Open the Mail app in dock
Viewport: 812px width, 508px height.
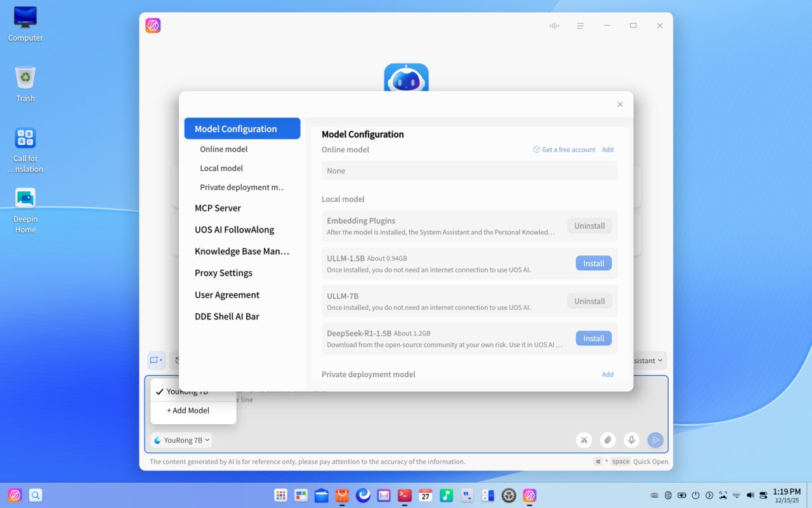[x=384, y=495]
